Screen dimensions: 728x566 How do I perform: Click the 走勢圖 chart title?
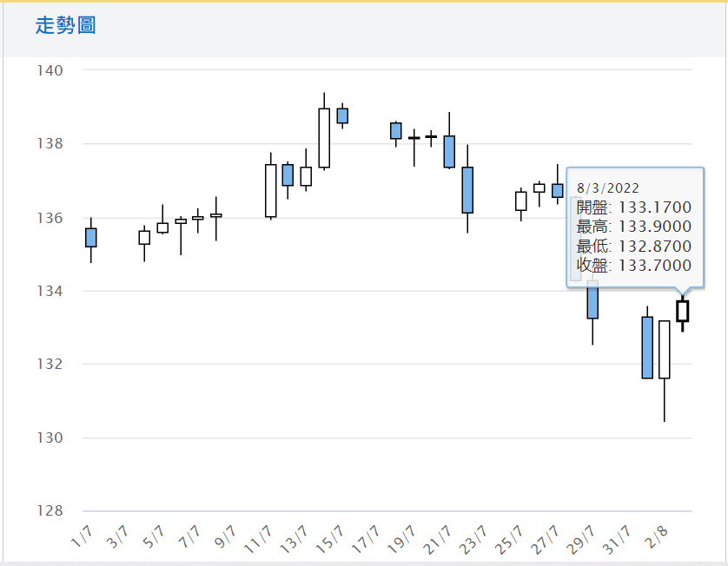[65, 26]
